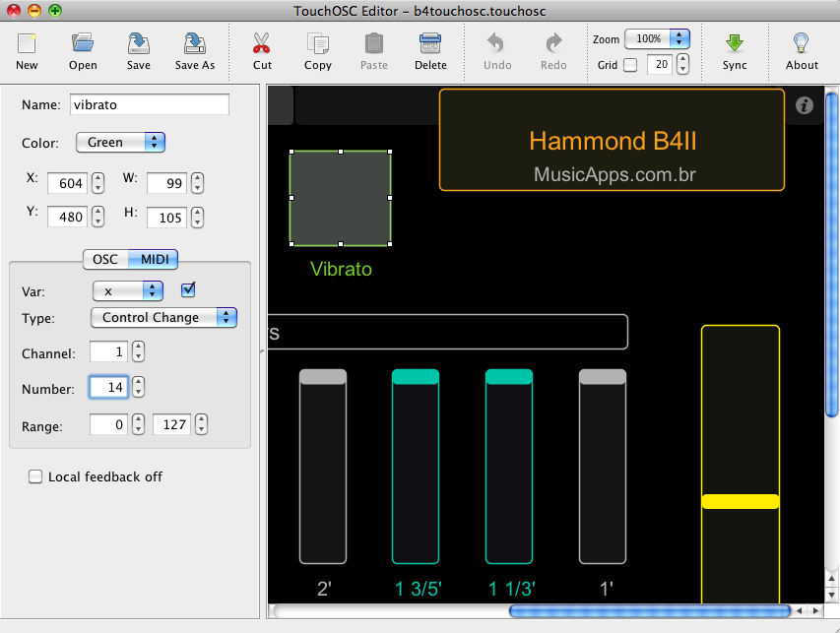Enable the Grid checkbox
The height and width of the screenshot is (633, 840).
tap(631, 65)
